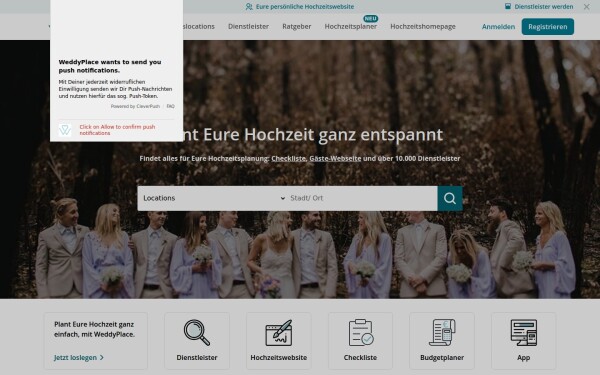Click the search magnifier button
This screenshot has height=375, width=600.
[450, 198]
